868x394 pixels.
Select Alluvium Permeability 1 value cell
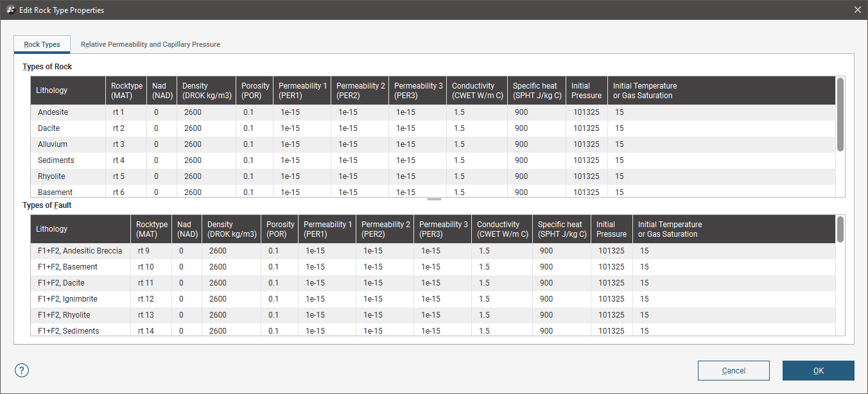302,144
